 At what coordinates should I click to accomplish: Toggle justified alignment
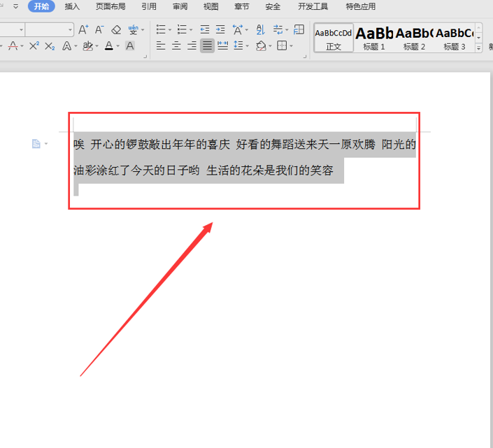pyautogui.click(x=207, y=46)
